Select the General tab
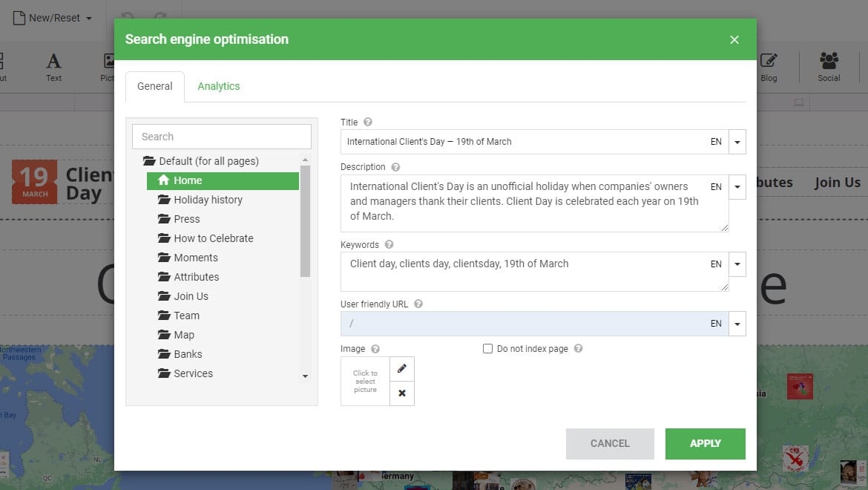The width and height of the screenshot is (868, 490). (155, 86)
